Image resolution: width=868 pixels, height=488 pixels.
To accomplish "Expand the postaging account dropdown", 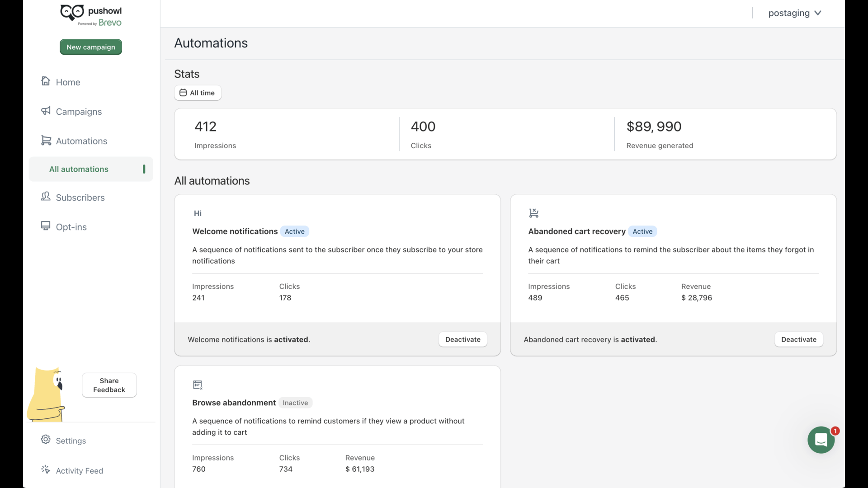I will point(794,13).
